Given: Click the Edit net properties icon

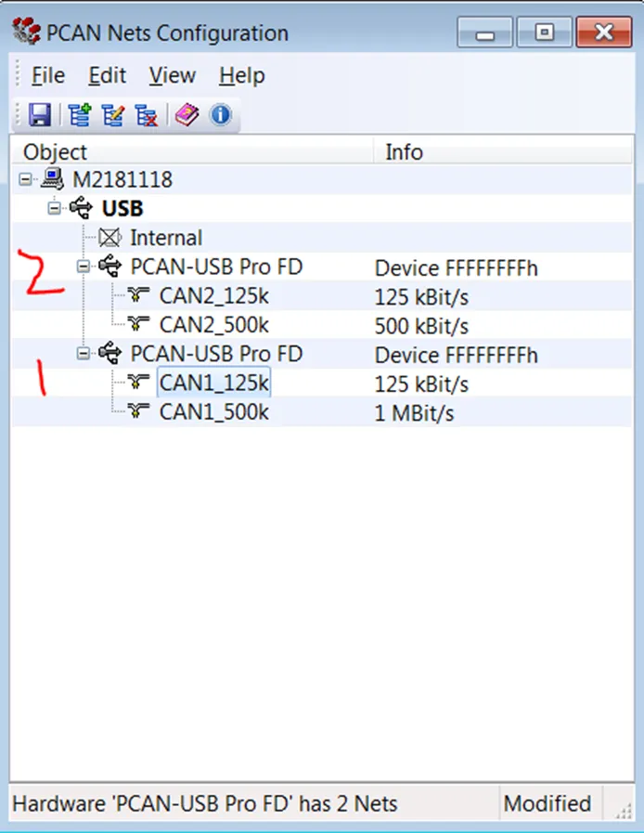Looking at the screenshot, I should tap(113, 115).
